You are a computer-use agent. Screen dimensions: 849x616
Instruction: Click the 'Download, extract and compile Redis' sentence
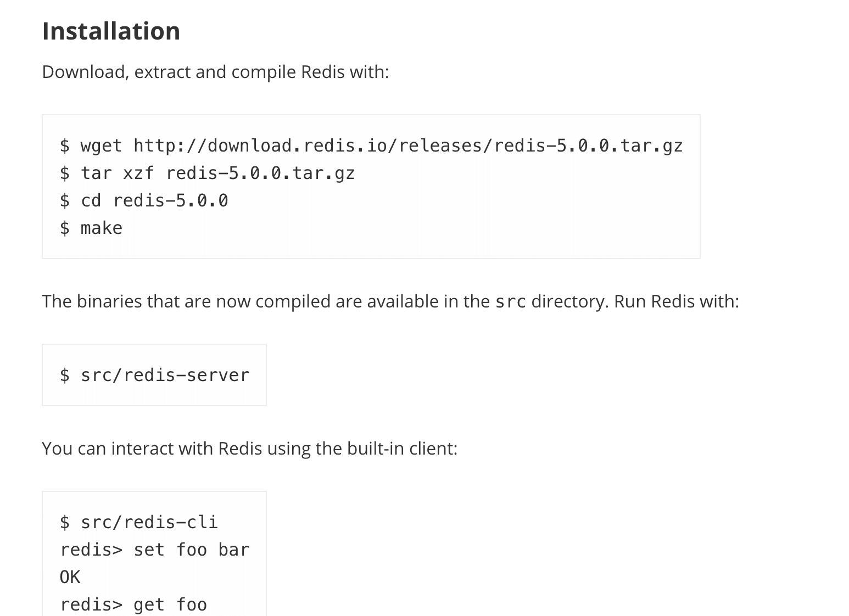pyautogui.click(x=215, y=72)
